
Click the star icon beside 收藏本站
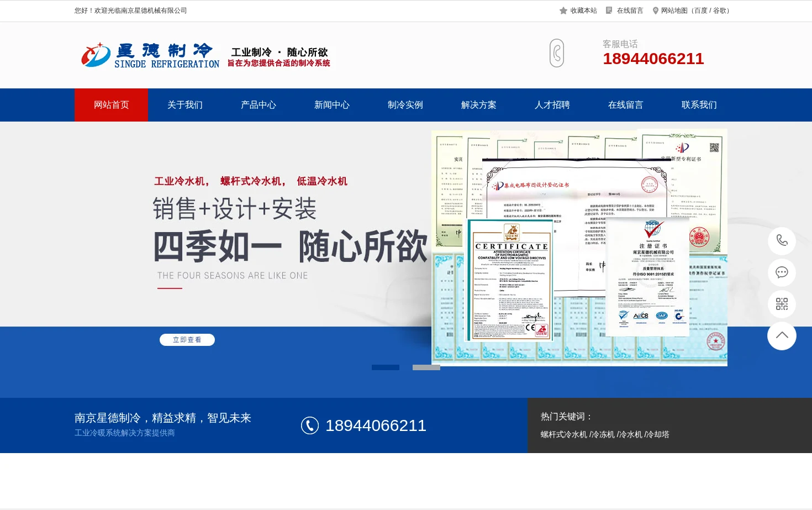(x=563, y=10)
